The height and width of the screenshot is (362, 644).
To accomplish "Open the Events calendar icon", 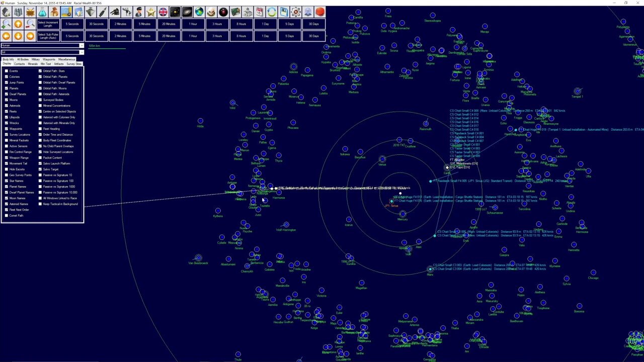I will (x=260, y=12).
